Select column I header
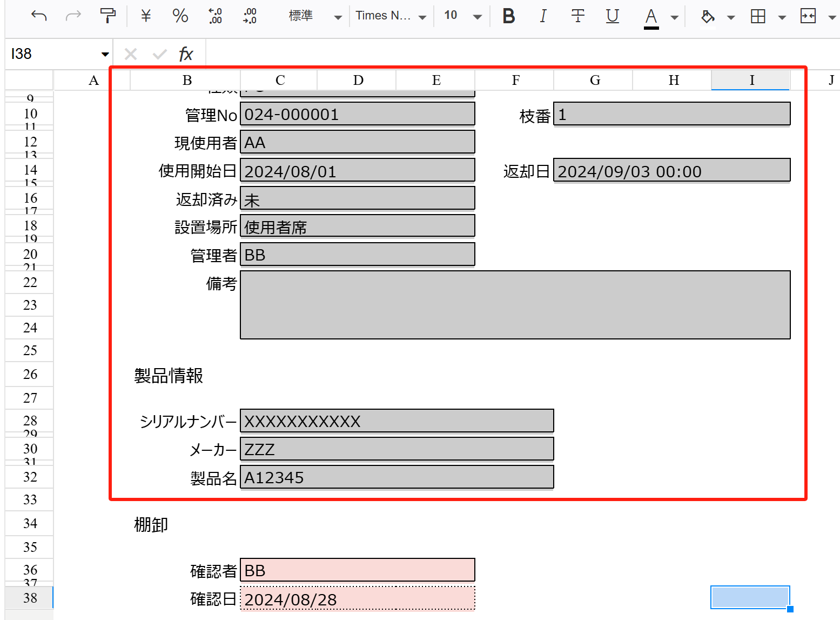The height and width of the screenshot is (620, 840). [x=751, y=80]
